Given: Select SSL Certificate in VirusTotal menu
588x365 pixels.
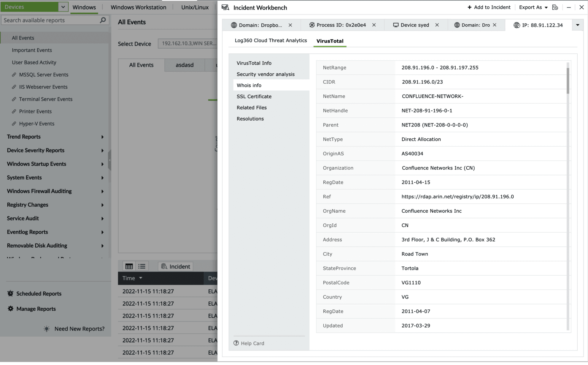Looking at the screenshot, I should pos(254,97).
